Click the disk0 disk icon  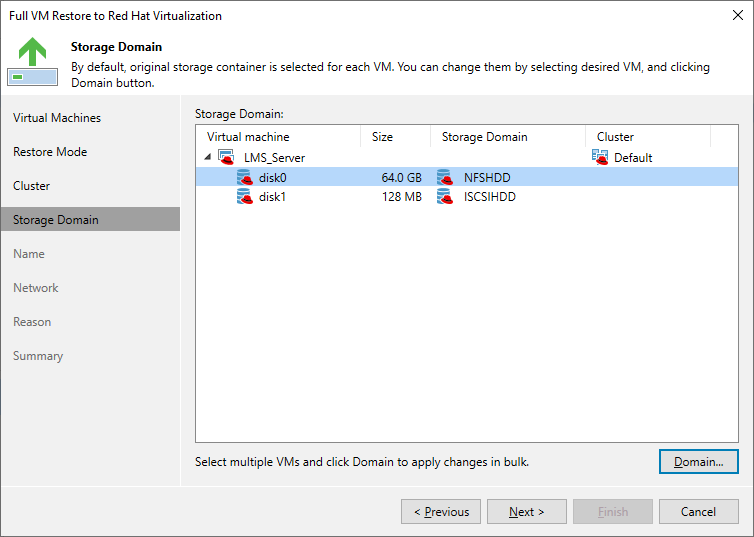(244, 178)
